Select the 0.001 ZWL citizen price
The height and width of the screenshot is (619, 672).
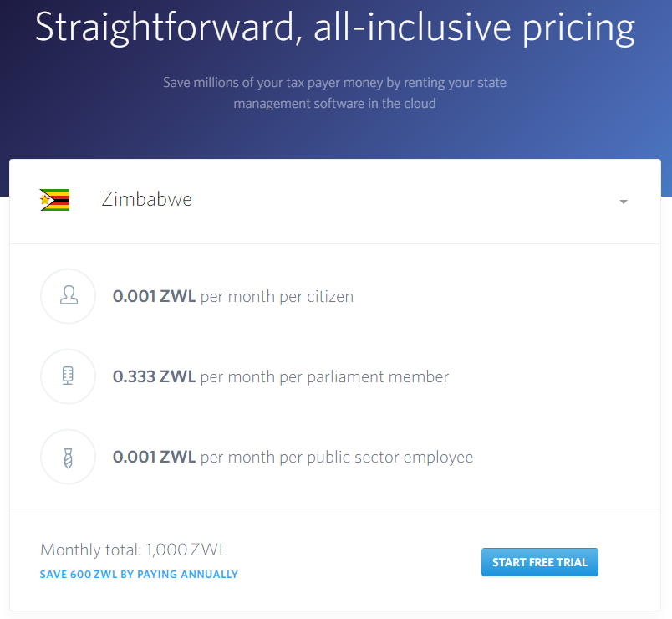tap(154, 296)
